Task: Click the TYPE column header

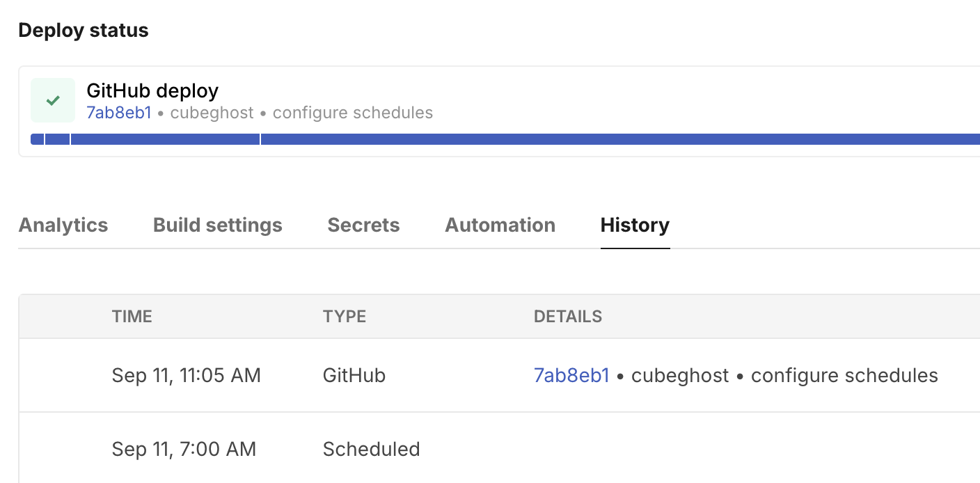Action: [x=344, y=316]
